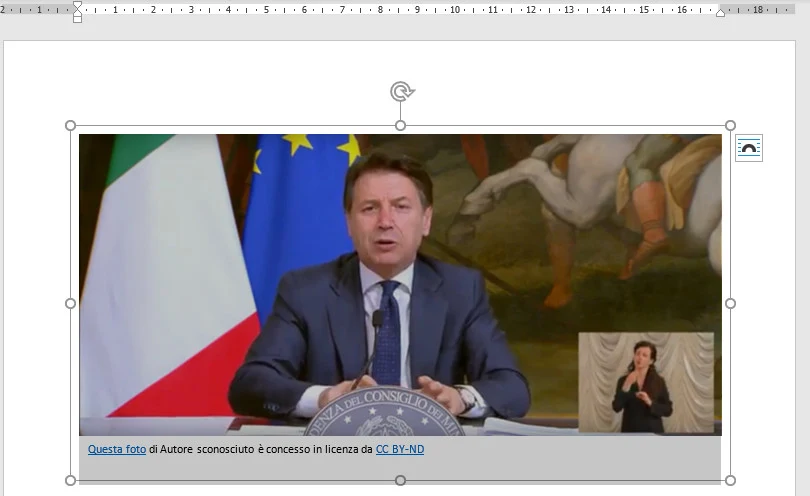Click the bottom-left corner resize handle
This screenshot has width=810, height=496.
tap(70, 480)
